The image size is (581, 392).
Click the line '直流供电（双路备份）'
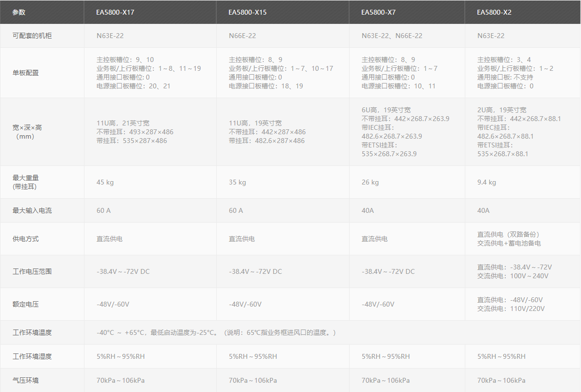(508, 234)
